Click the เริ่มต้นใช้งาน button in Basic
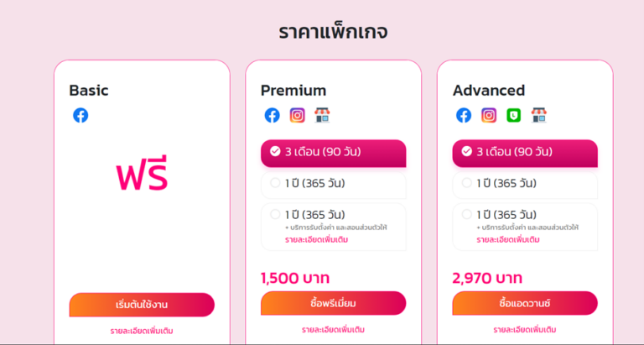 click(x=142, y=304)
